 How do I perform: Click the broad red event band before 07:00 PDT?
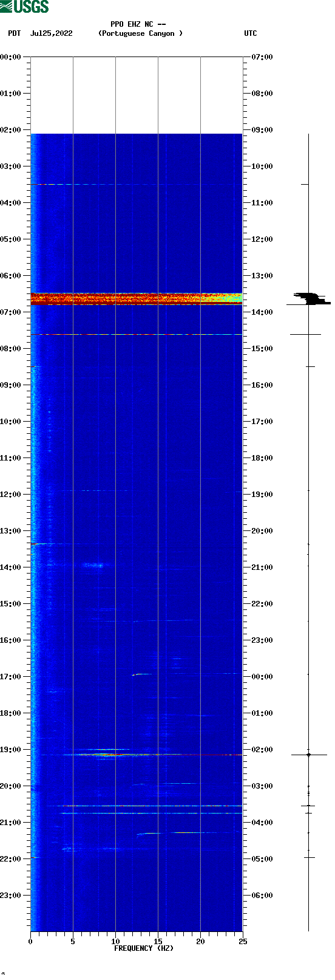point(137,298)
